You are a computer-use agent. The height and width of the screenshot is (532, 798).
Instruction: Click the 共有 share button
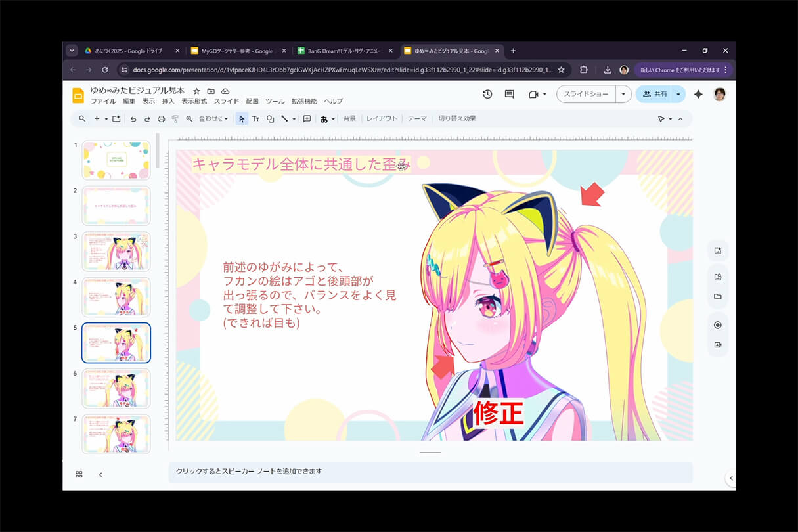[654, 95]
